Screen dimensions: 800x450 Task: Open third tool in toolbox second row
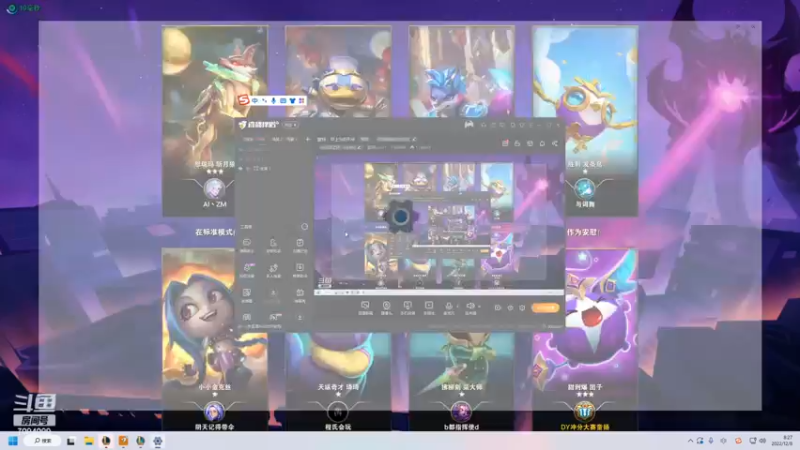pos(300,270)
